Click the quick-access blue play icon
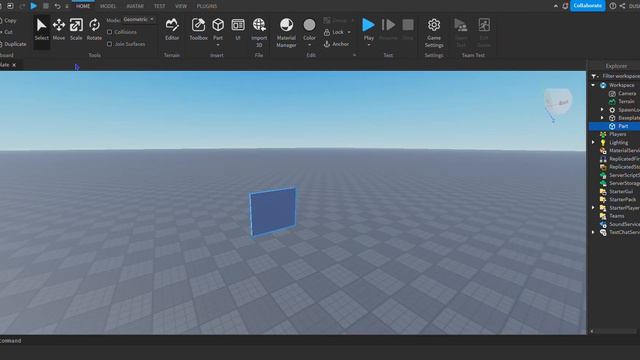This screenshot has height=360, width=640. click(x=34, y=6)
